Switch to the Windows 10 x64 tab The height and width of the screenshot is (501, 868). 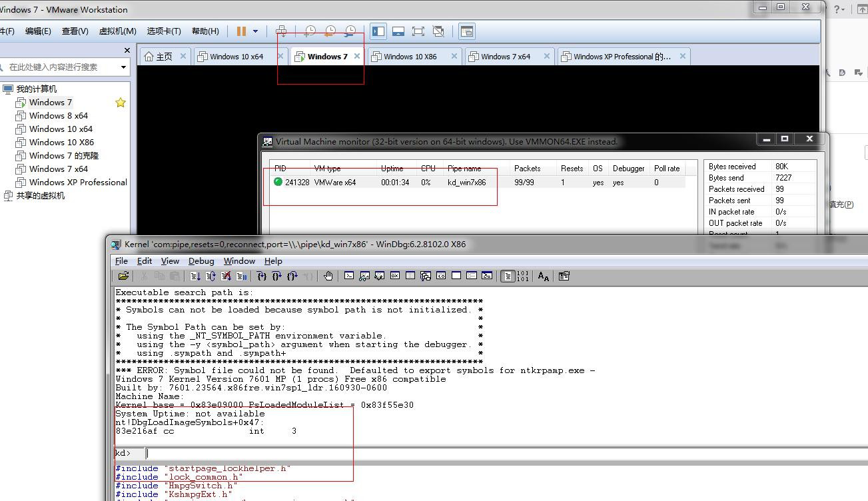pos(236,57)
